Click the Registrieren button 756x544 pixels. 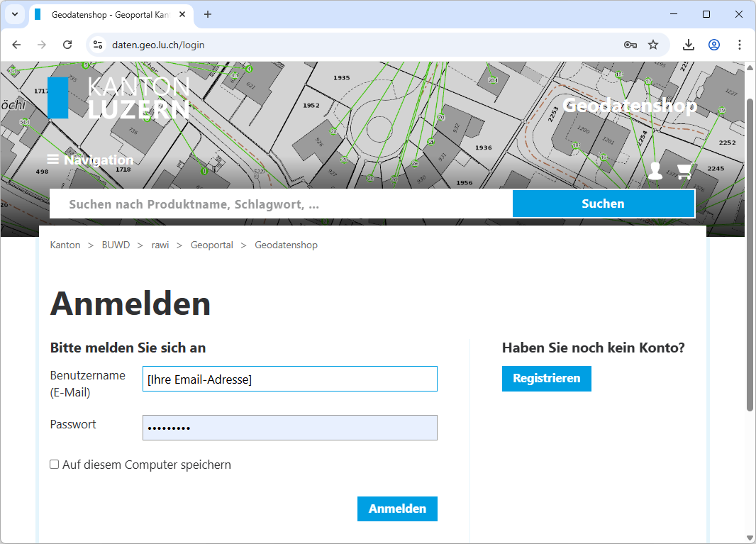coord(546,378)
